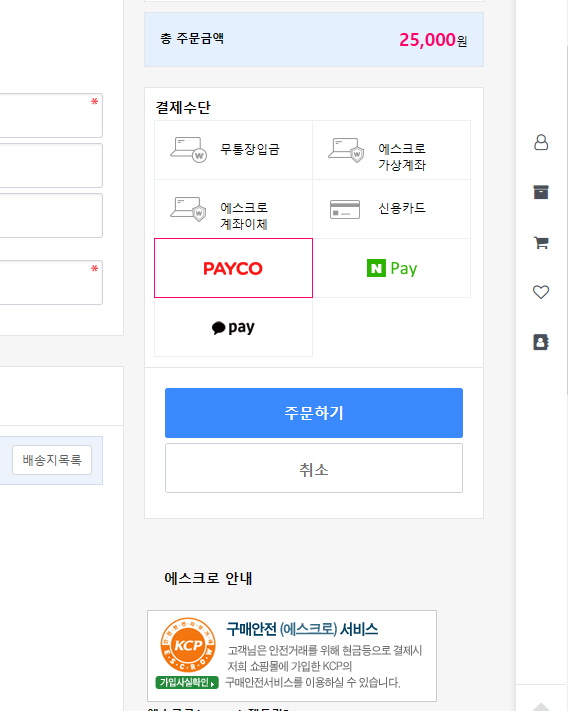Click the 주문하기 order button
This screenshot has height=711, width=568.
pyautogui.click(x=314, y=413)
